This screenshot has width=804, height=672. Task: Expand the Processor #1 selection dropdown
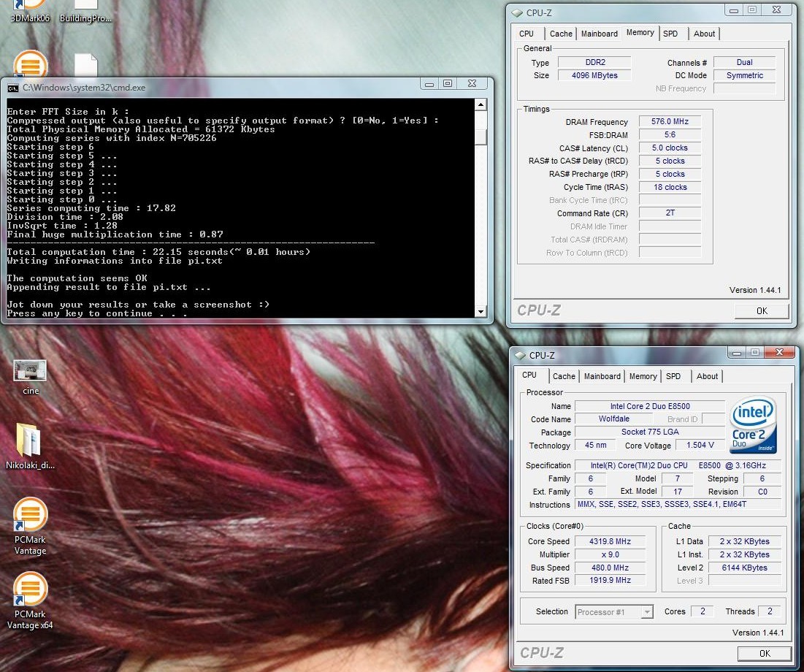click(x=647, y=611)
